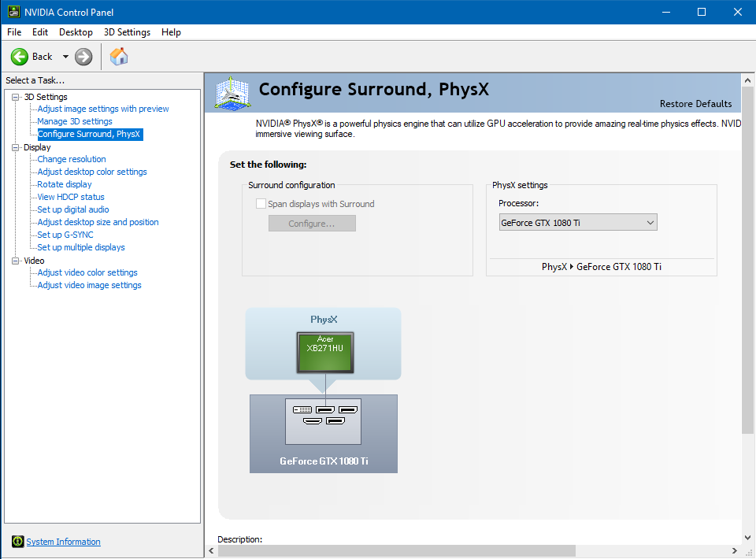Click the Configure... button
Image resolution: width=756 pixels, height=559 pixels.
pyautogui.click(x=312, y=224)
